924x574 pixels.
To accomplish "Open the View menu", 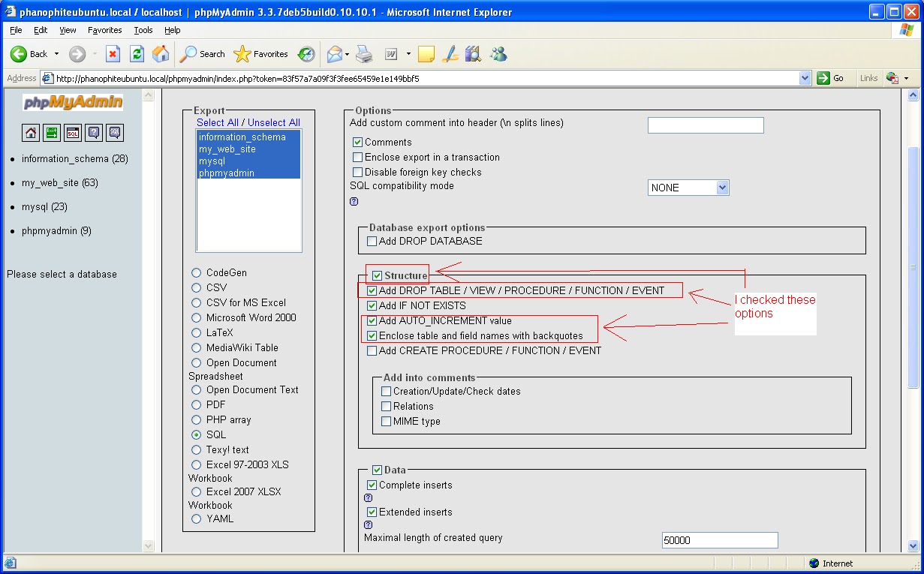I will tap(68, 30).
